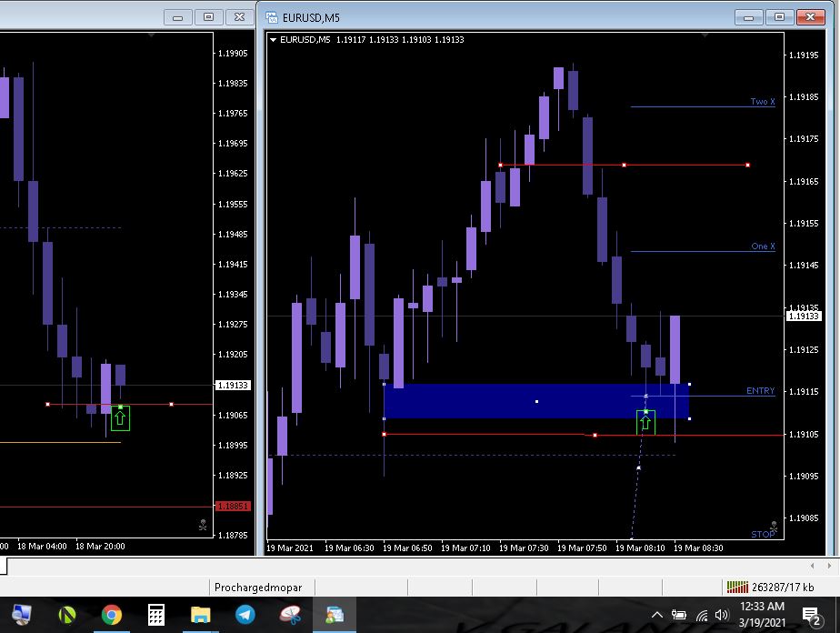Open the Calculator from the taskbar
840x633 pixels.
click(x=155, y=615)
